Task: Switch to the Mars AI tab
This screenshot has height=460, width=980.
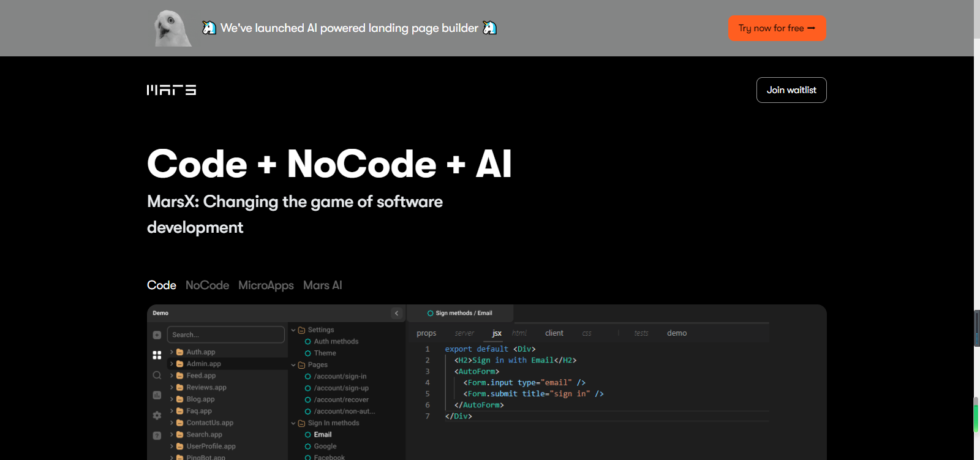Action: [x=323, y=285]
